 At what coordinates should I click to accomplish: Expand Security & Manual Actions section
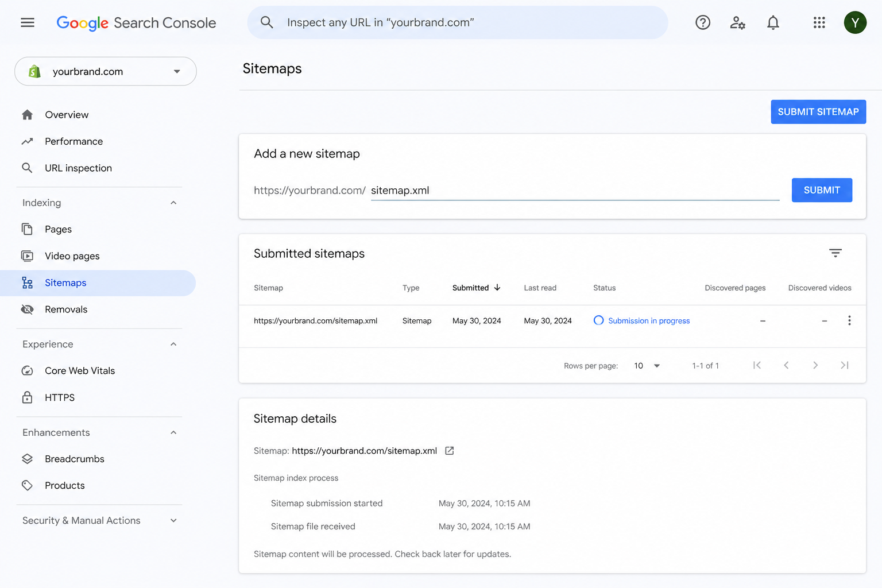tap(173, 520)
